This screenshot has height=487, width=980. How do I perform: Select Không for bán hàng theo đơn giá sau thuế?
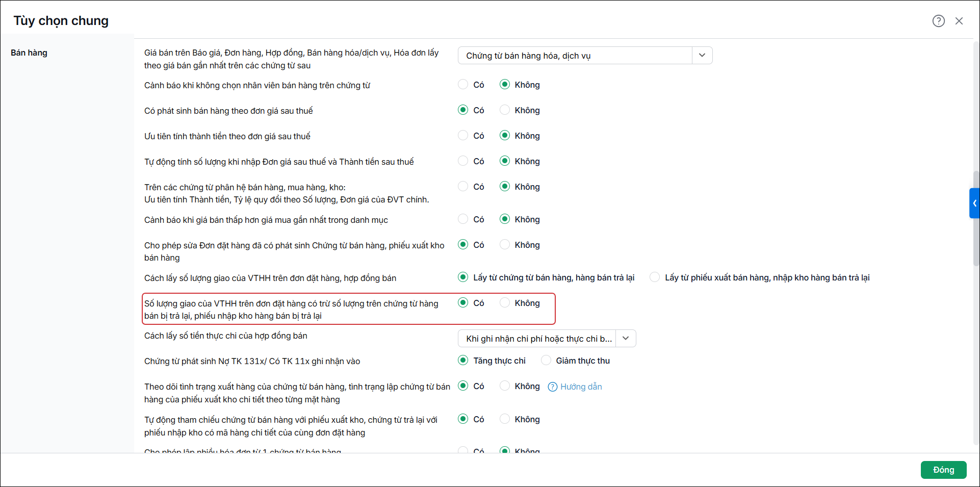tap(505, 110)
